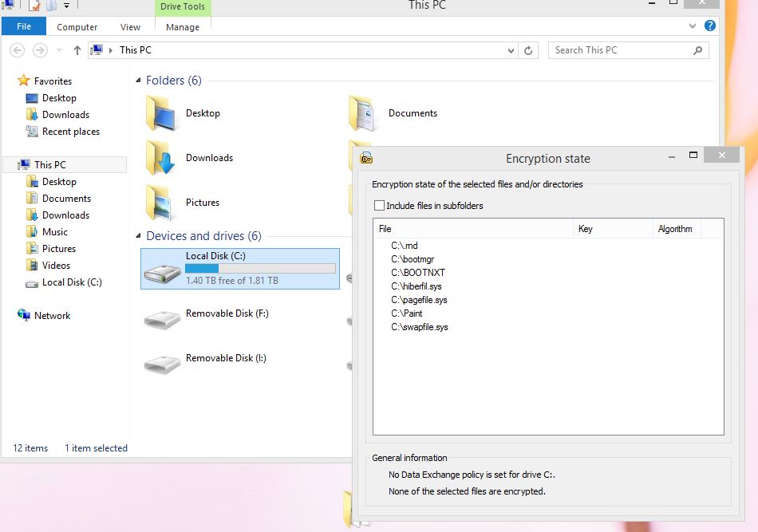This screenshot has height=532, width=758.
Task: Switch to the View ribbon tab
Action: [x=130, y=27]
